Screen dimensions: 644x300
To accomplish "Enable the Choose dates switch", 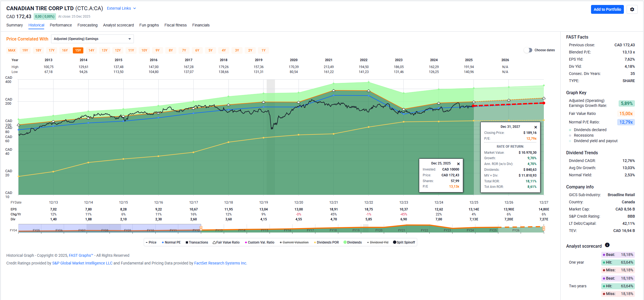I will (528, 50).
